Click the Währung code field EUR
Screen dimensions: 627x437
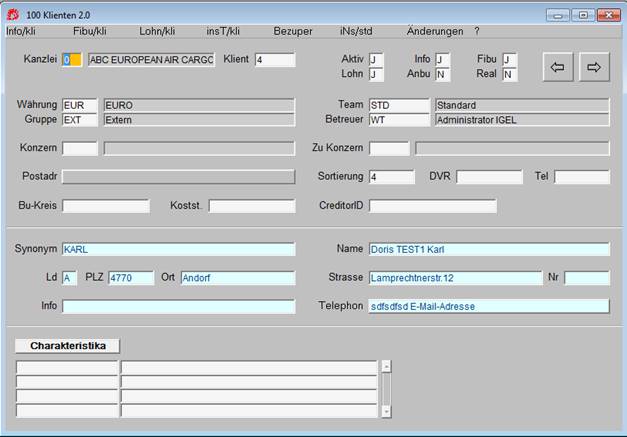tap(79, 105)
